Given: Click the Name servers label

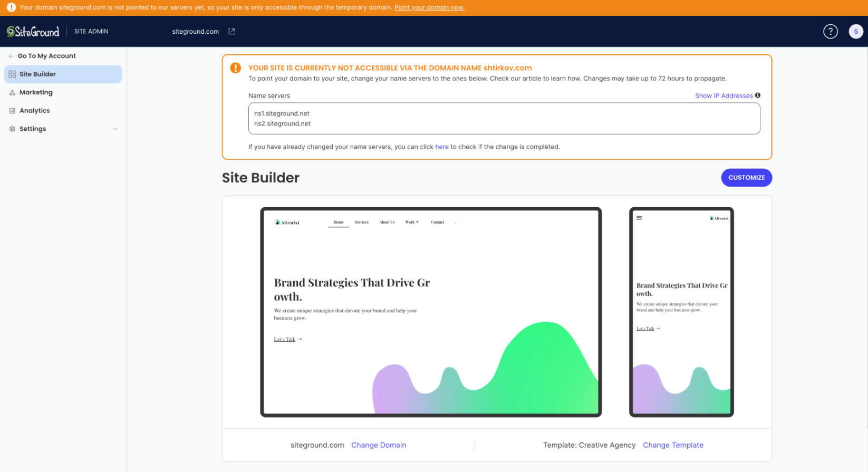Looking at the screenshot, I should coord(269,96).
